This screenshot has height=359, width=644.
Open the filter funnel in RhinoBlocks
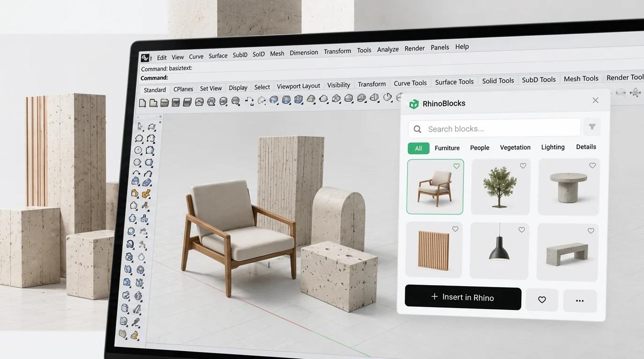[x=592, y=127]
